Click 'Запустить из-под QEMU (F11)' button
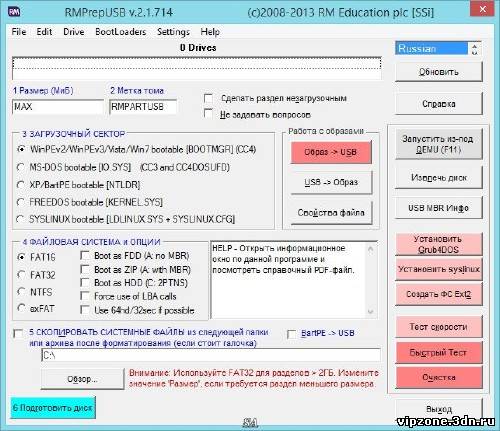The height and width of the screenshot is (431, 500). point(439,144)
